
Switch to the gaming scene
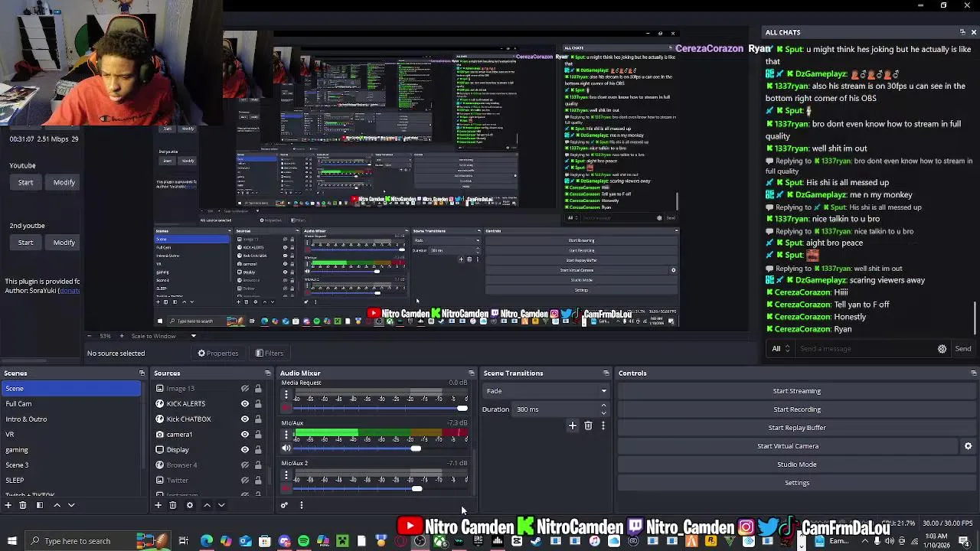point(71,450)
